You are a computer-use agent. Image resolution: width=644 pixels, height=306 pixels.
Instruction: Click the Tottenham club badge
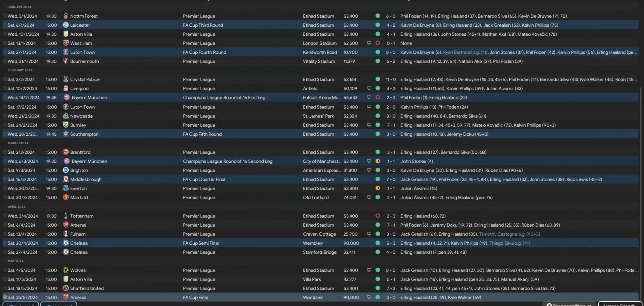(66, 216)
